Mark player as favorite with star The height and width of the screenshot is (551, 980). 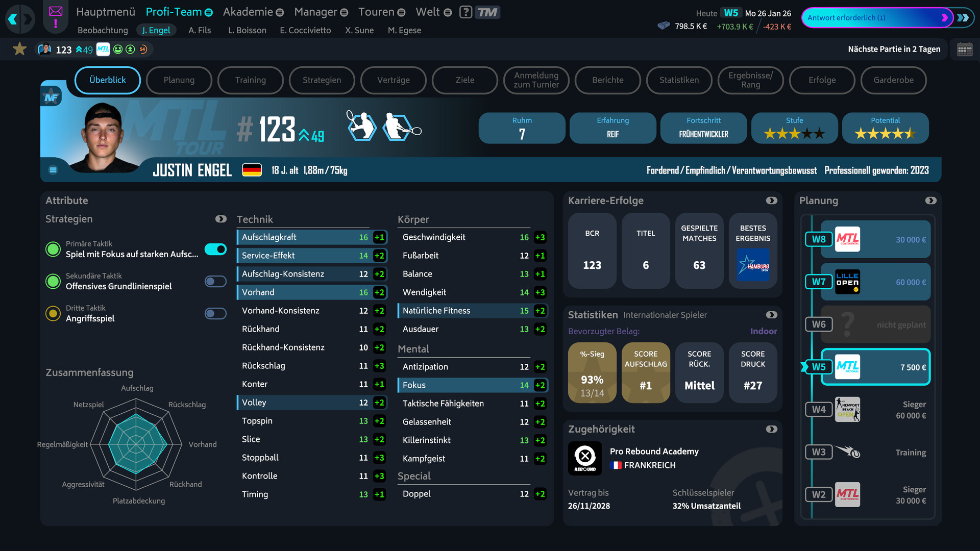(20, 49)
